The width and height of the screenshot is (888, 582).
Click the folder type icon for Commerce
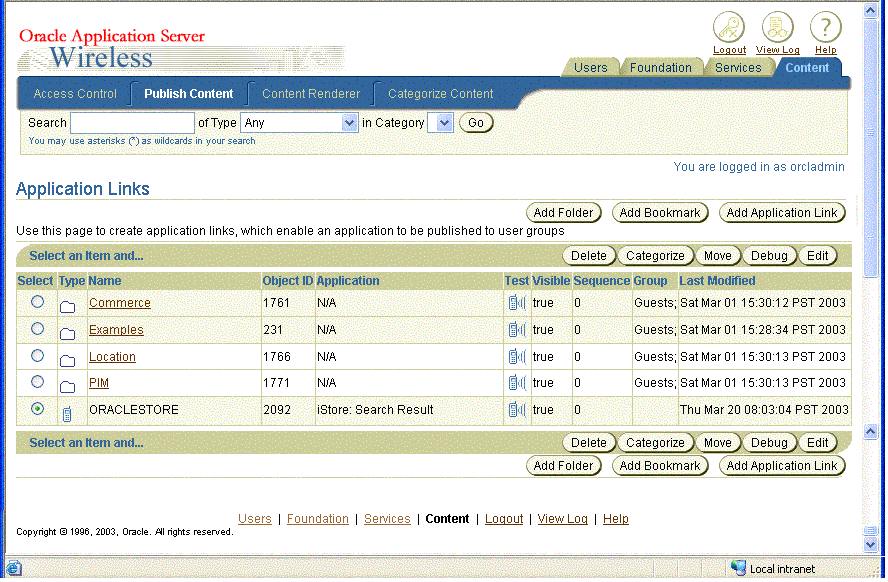(x=67, y=307)
